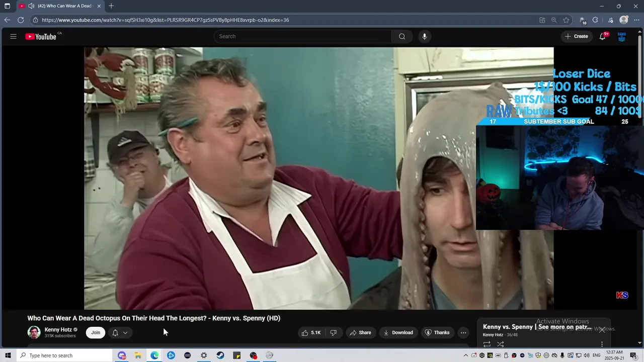Screen dimensions: 644x362
Task: Toggle playlist loop
Action: 487,344
